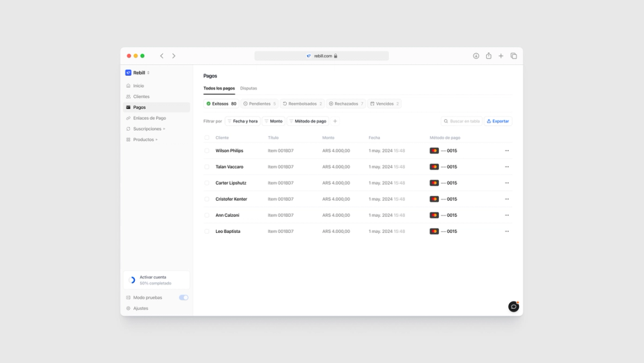Image resolution: width=644 pixels, height=363 pixels.
Task: Check the Leo Baptista row checkbox
Action: pyautogui.click(x=207, y=232)
